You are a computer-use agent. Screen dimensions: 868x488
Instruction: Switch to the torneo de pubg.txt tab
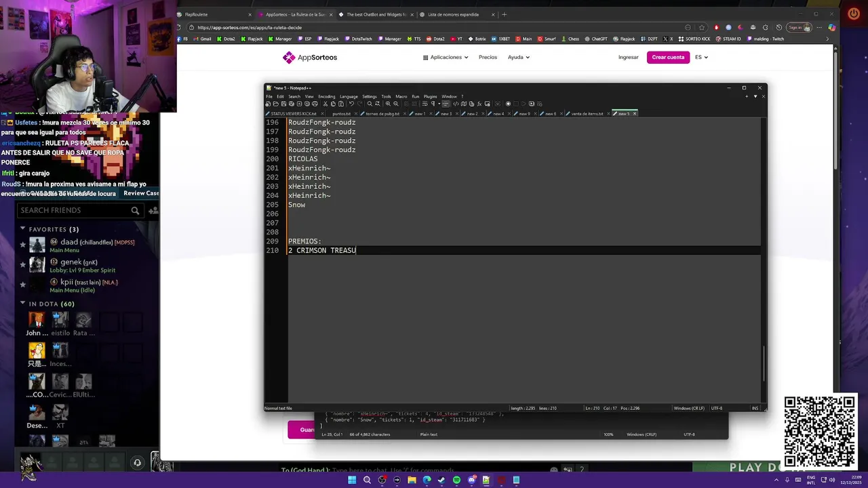(382, 114)
